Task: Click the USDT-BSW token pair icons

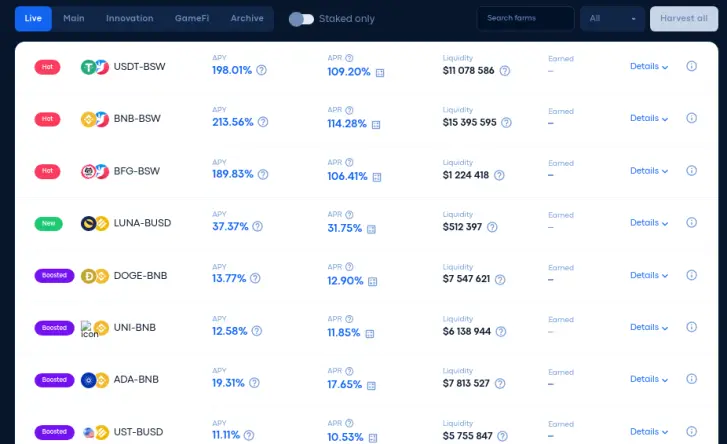Action: (95, 67)
